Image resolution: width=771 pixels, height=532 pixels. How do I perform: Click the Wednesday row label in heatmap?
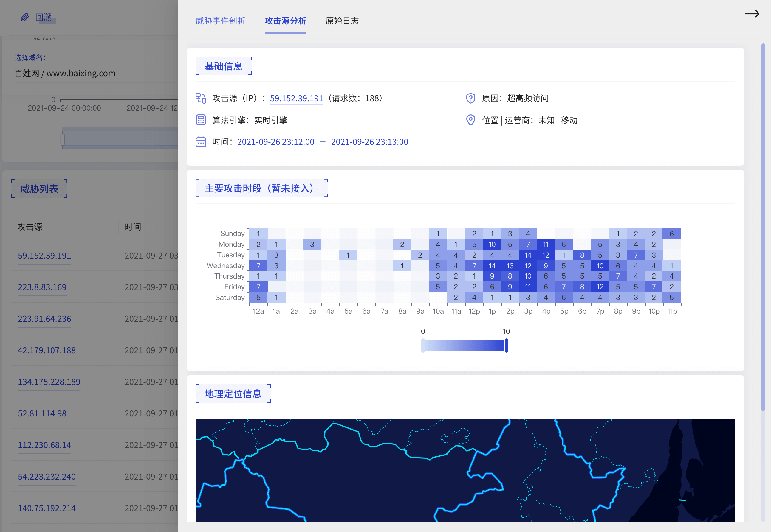pos(225,266)
